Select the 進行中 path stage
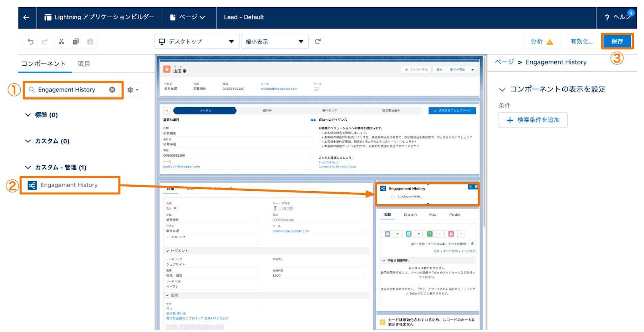 coord(268,111)
